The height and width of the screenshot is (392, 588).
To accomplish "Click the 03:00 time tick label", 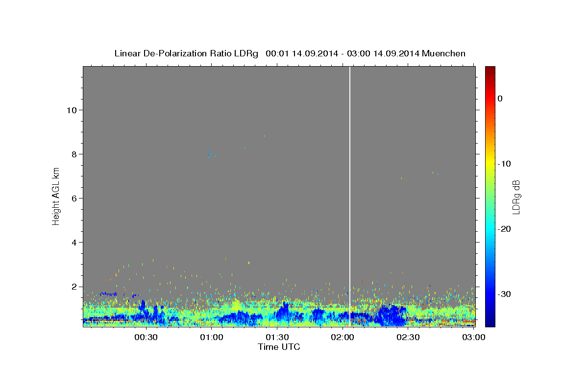I will pos(474,337).
